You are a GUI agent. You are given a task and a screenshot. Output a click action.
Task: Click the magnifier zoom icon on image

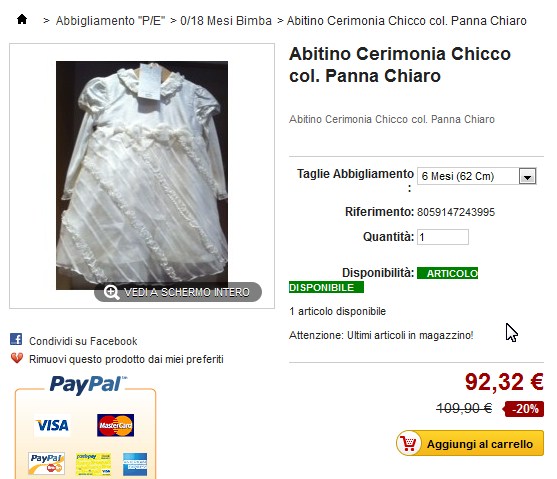(x=111, y=292)
